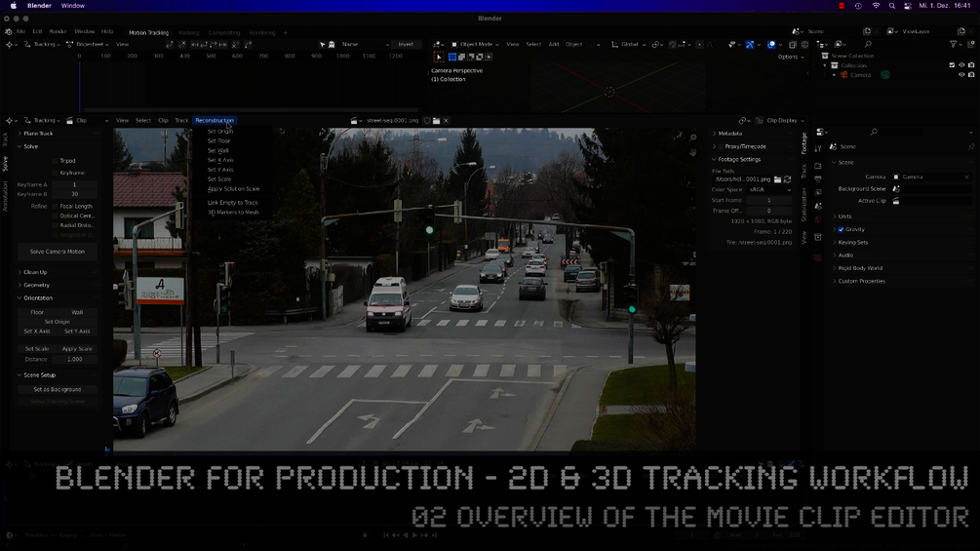This screenshot has height=551, width=980.
Task: Click Solve Camera Motion button
Action: pyautogui.click(x=57, y=252)
